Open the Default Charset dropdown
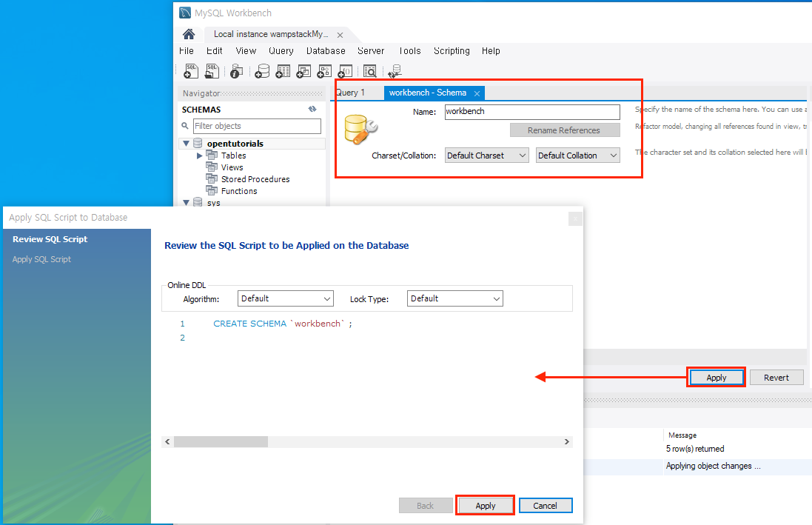Viewport: 812px width, 525px height. [487, 156]
